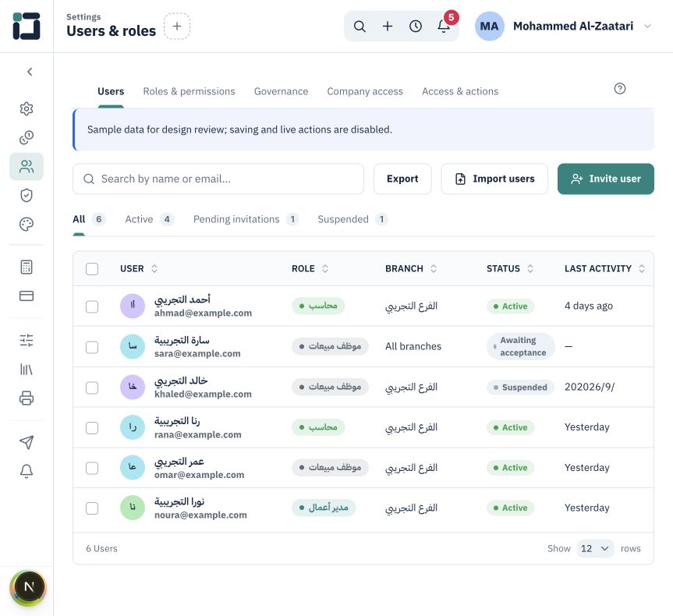Open the users sidebar icon

[27, 166]
